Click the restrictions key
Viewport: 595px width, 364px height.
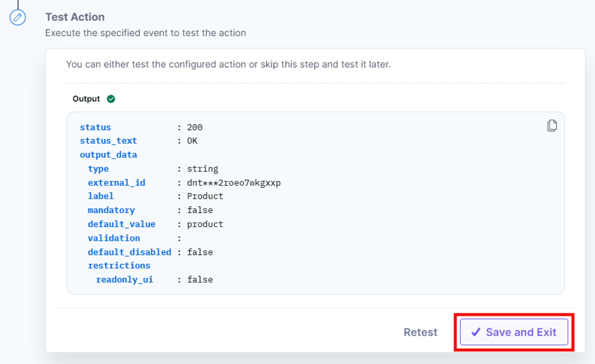[x=119, y=266]
